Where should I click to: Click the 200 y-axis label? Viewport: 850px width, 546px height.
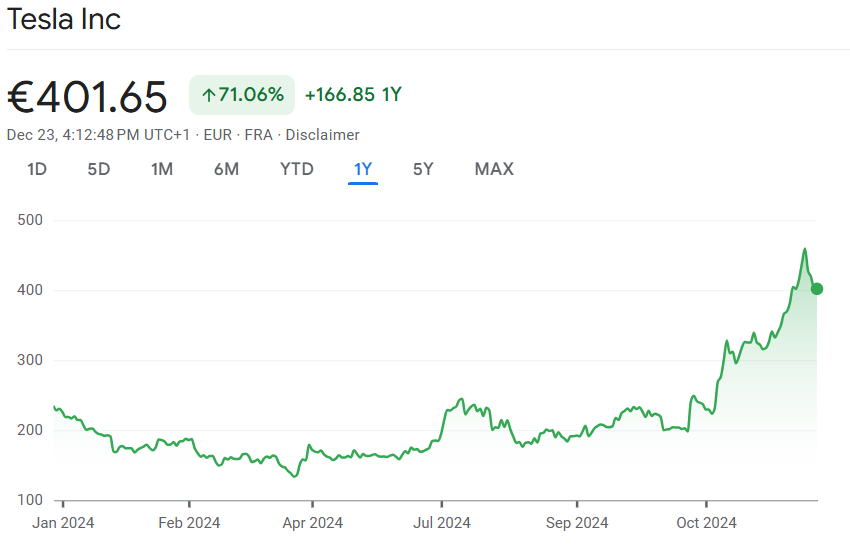(x=30, y=430)
